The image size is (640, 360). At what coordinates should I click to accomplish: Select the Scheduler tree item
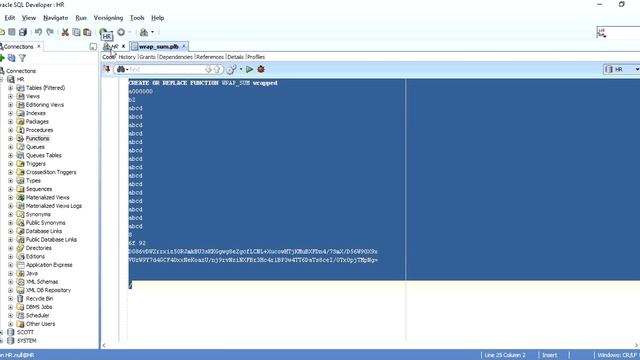tap(38, 316)
